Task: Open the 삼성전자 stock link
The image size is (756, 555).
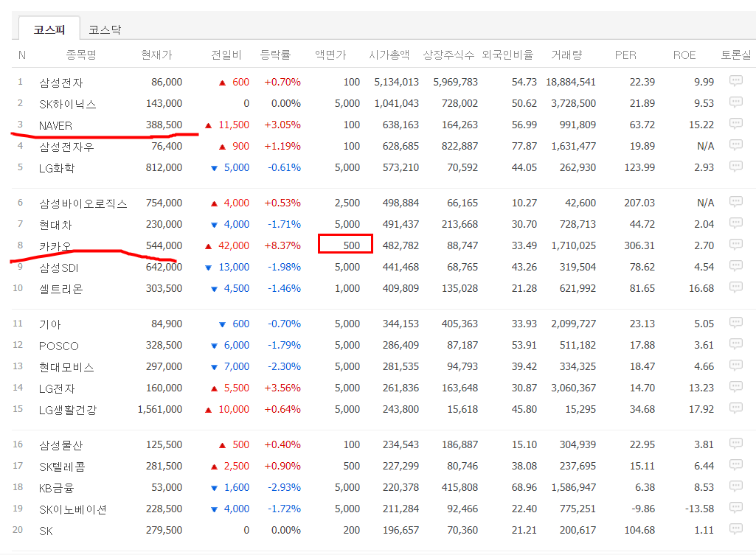Action: point(60,83)
